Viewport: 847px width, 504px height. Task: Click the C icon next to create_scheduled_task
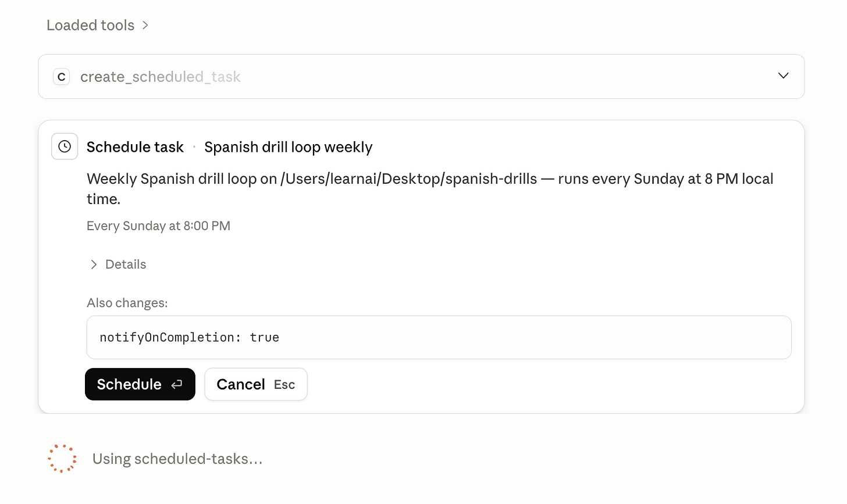62,77
